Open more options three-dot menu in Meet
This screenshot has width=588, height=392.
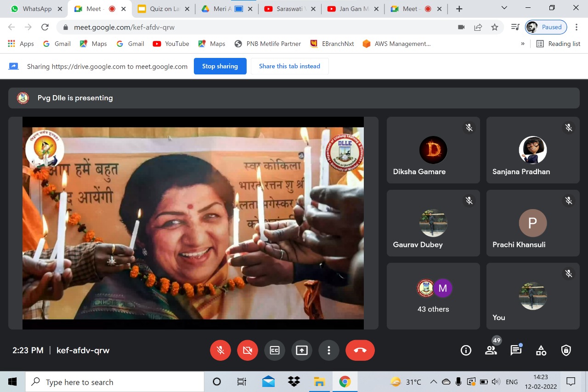328,350
